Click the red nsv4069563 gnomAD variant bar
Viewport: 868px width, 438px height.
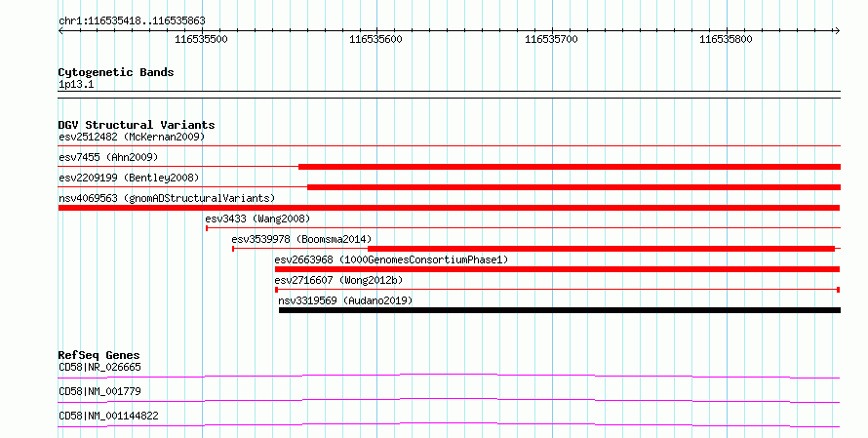coord(449,208)
